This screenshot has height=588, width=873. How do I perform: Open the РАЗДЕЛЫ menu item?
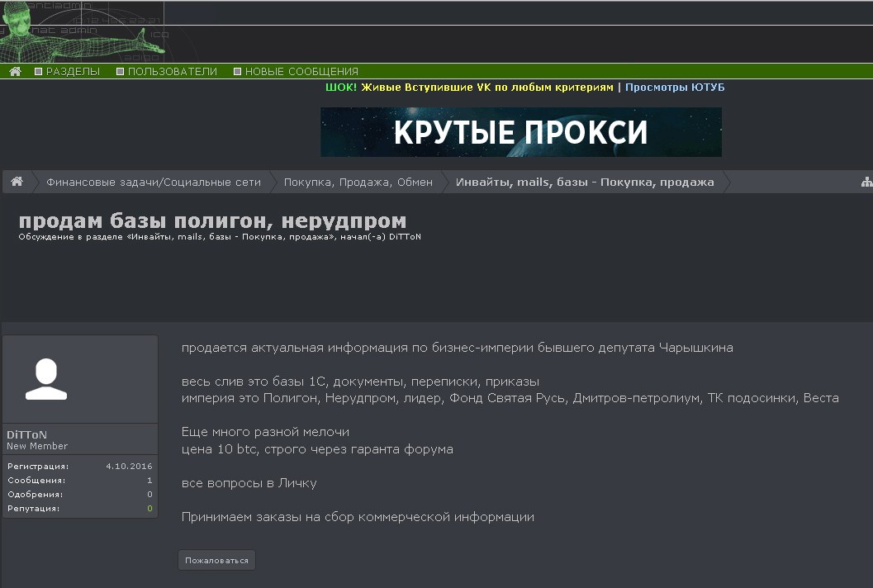coord(73,72)
